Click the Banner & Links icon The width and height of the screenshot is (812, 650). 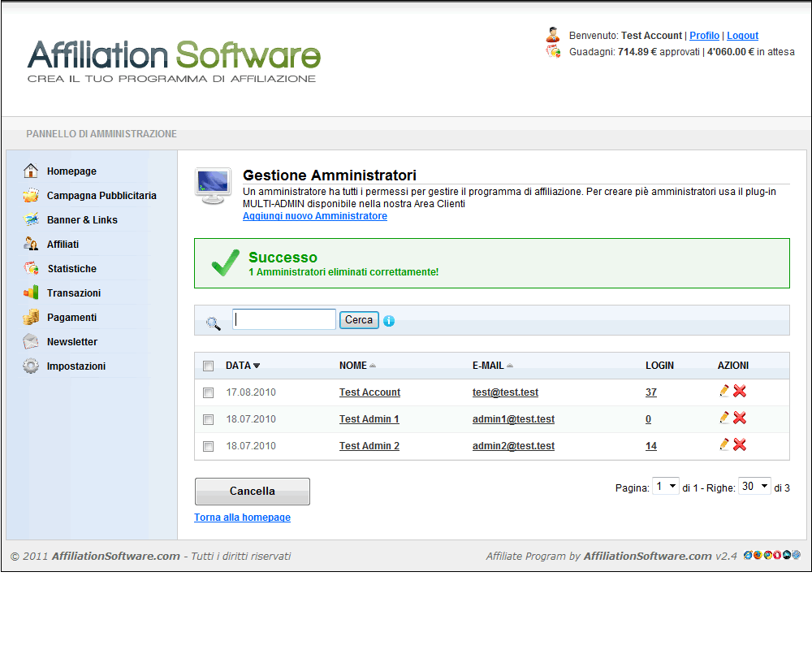click(31, 219)
